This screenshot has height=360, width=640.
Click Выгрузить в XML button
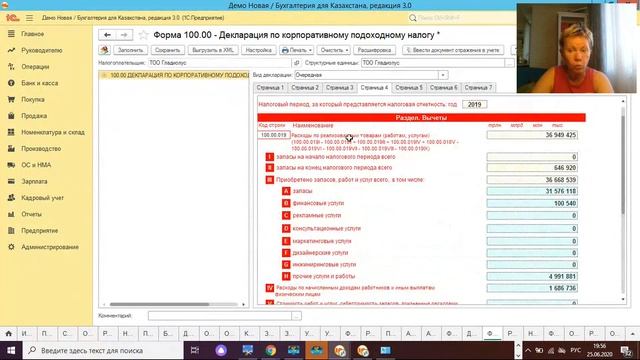(213, 50)
